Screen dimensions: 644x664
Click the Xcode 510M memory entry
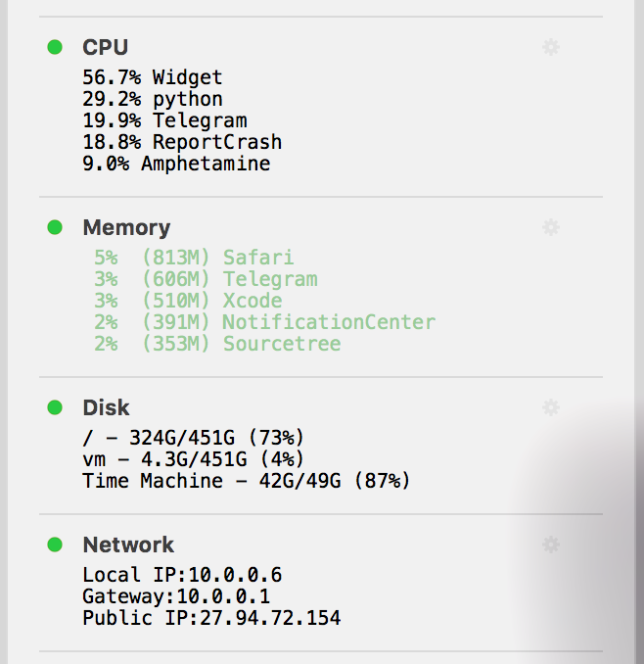coord(188,301)
